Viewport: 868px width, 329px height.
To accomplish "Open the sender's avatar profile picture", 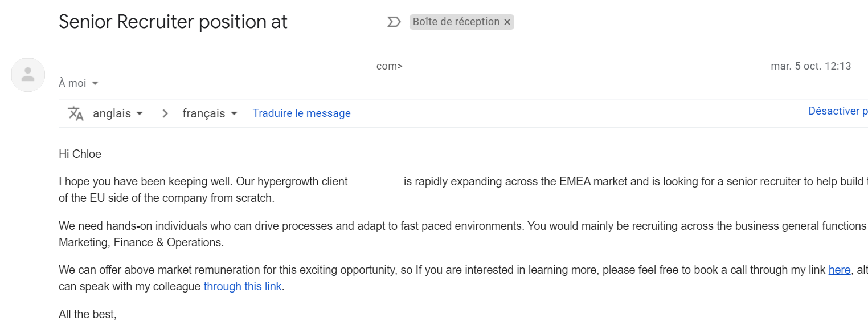I will [28, 74].
